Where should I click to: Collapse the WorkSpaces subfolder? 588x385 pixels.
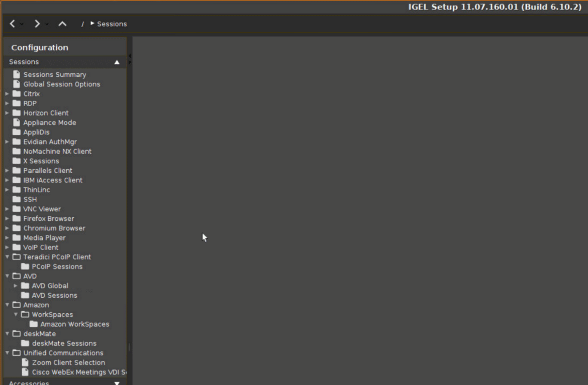16,315
